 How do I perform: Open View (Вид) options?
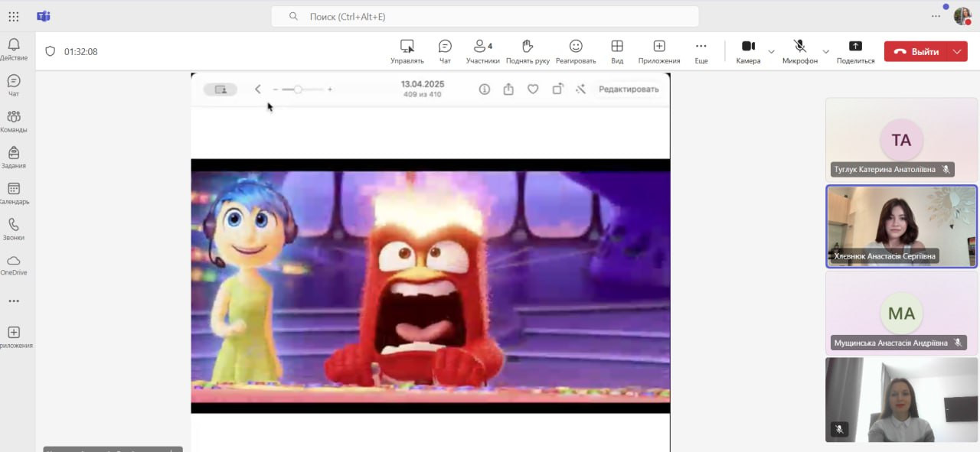[x=617, y=51]
